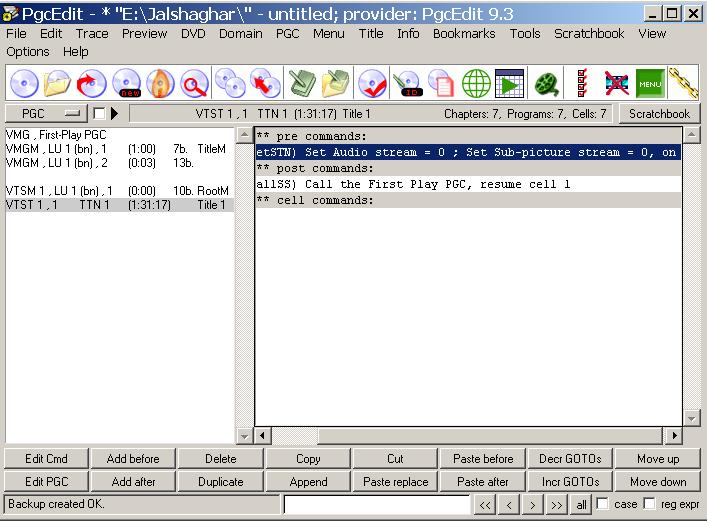The width and height of the screenshot is (707, 521).
Task: Open the Help menu
Action: coord(76,52)
